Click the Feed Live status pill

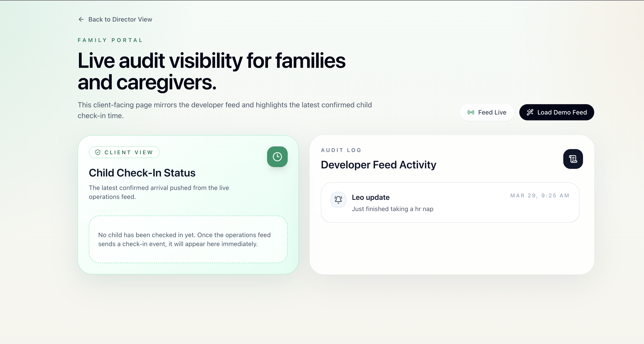pyautogui.click(x=487, y=112)
